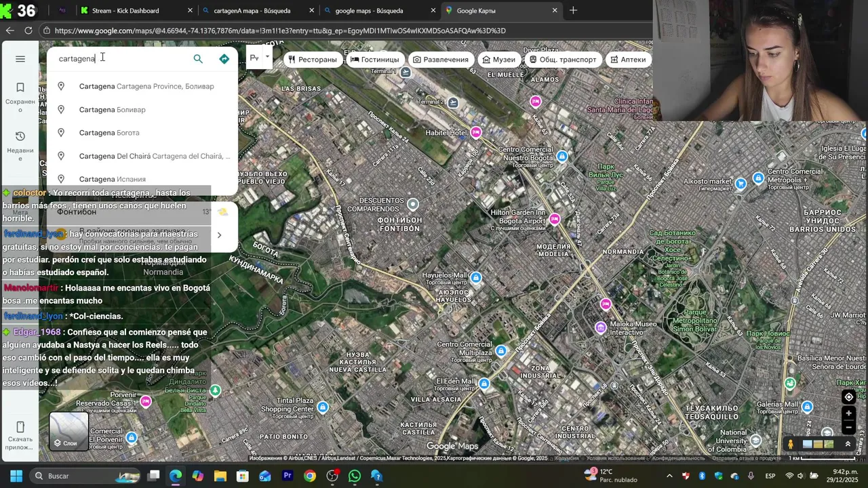The width and height of the screenshot is (868, 488).
Task: Open the Windows Start menu
Action: (16, 476)
